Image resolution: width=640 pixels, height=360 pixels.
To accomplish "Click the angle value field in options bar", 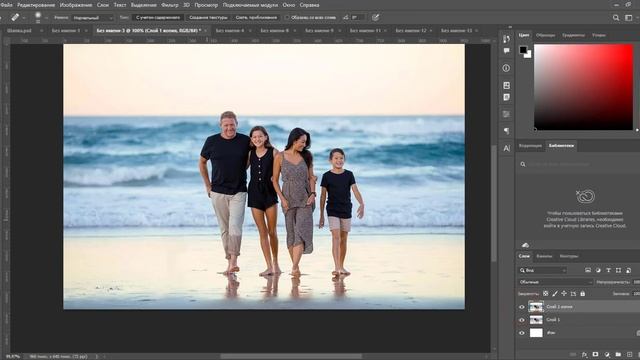I will [358, 18].
